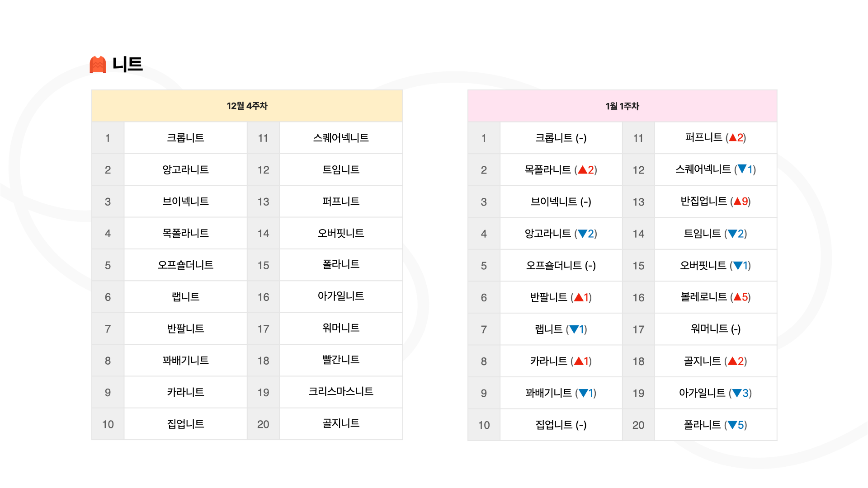Click the red up arrow beside 카라니트
868x488 pixels.
click(x=579, y=361)
